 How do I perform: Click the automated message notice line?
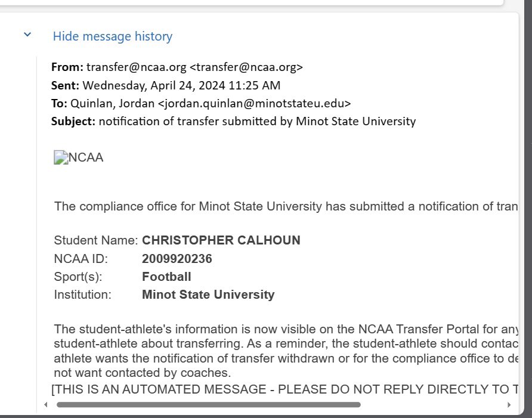click(284, 389)
